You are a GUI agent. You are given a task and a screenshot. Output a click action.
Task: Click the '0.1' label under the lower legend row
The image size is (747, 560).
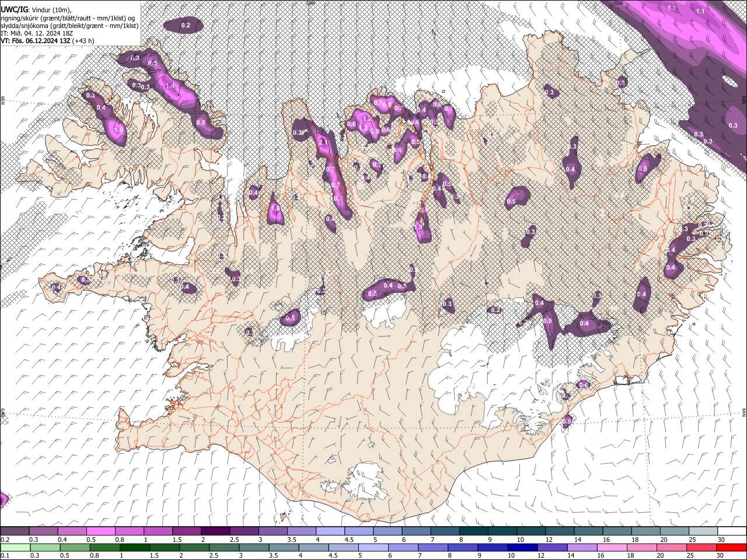coord(5,555)
